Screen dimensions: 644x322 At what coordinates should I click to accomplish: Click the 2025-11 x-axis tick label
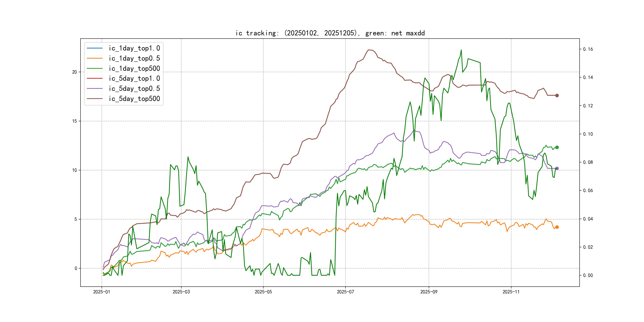coord(511,292)
